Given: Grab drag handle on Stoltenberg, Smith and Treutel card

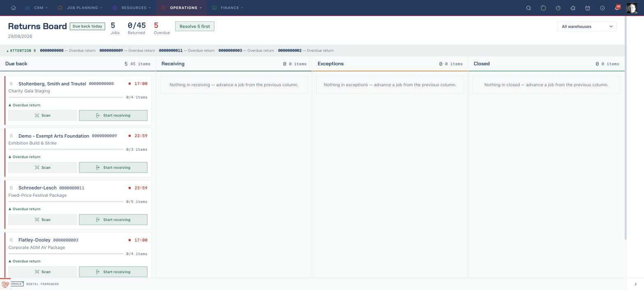Looking at the screenshot, I should click(x=11, y=84).
